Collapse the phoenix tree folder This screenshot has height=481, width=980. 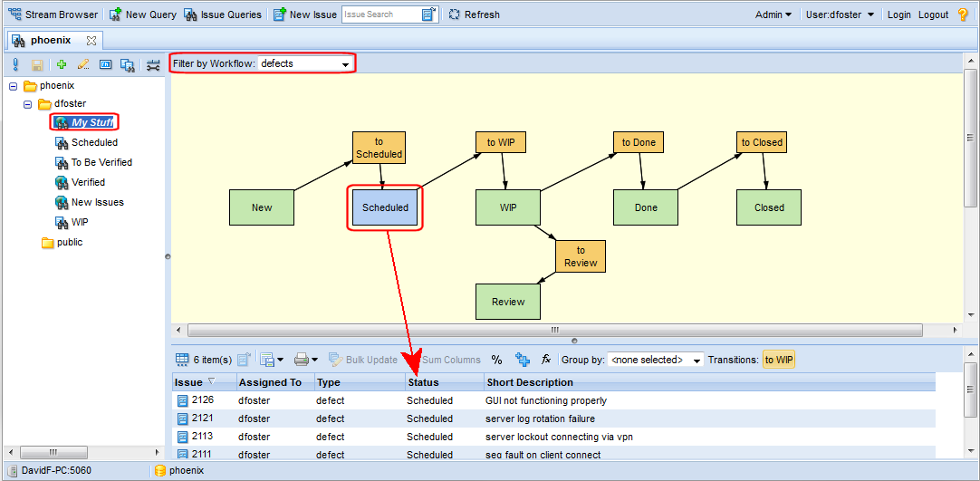click(x=14, y=86)
